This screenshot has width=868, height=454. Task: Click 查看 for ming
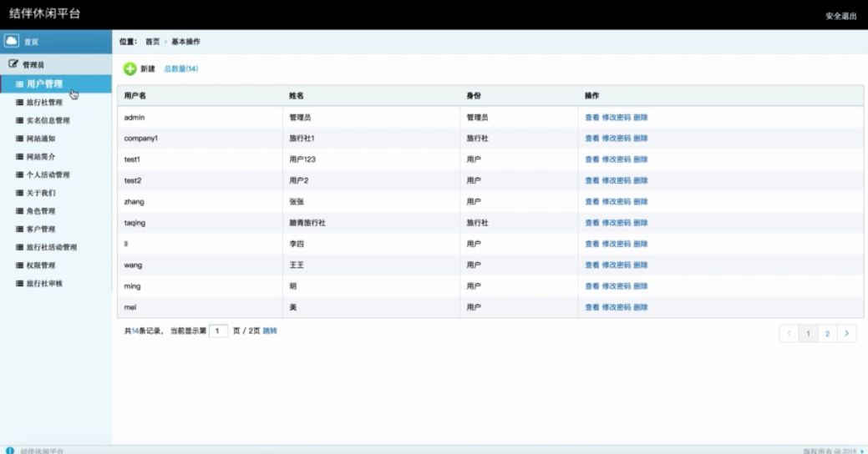coord(591,286)
